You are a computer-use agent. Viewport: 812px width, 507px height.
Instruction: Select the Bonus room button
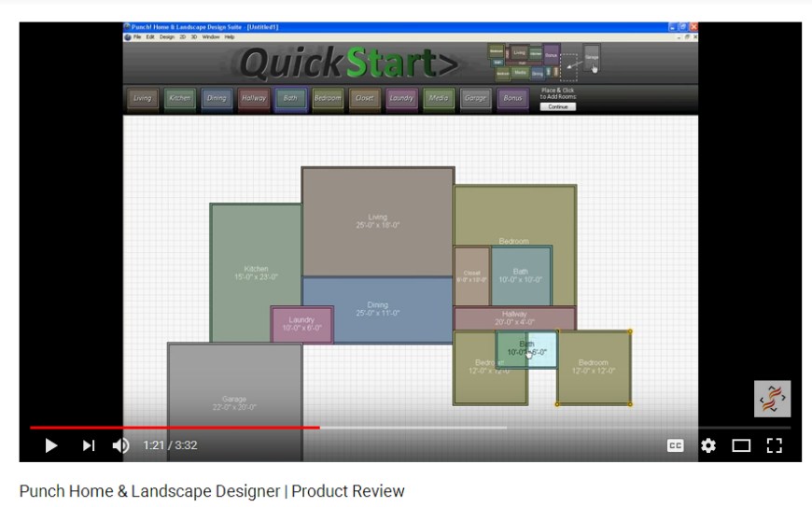coord(512,98)
